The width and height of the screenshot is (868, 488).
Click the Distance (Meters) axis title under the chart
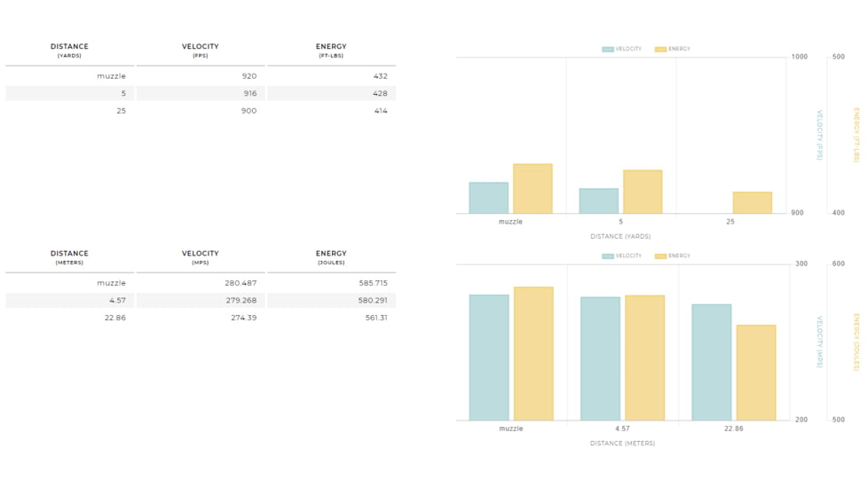pos(622,444)
